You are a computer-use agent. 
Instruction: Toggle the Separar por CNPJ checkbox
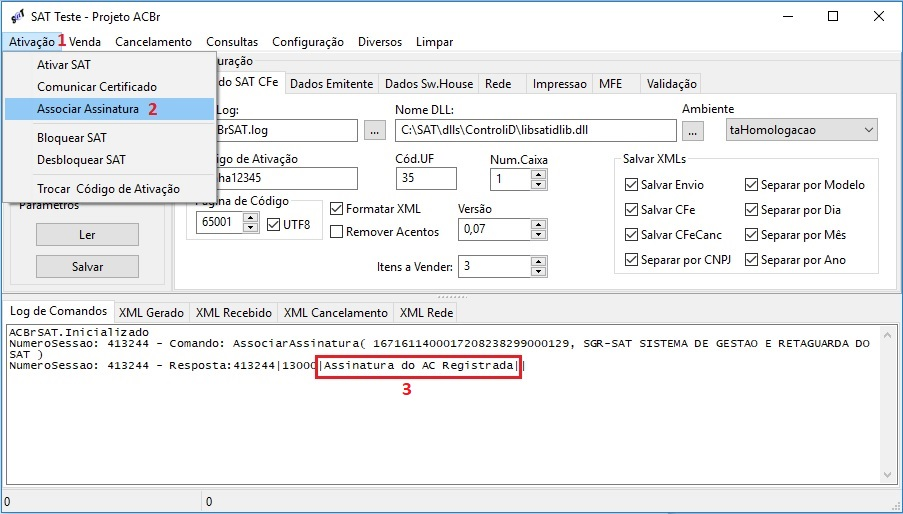(x=631, y=260)
